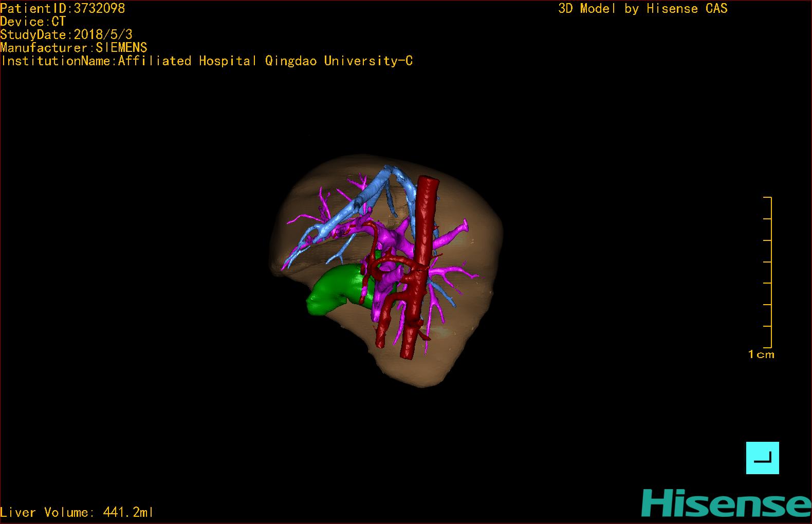The width and height of the screenshot is (812, 524).
Task: Select the "Manufacturer:SIEMENS" line
Action: point(74,48)
